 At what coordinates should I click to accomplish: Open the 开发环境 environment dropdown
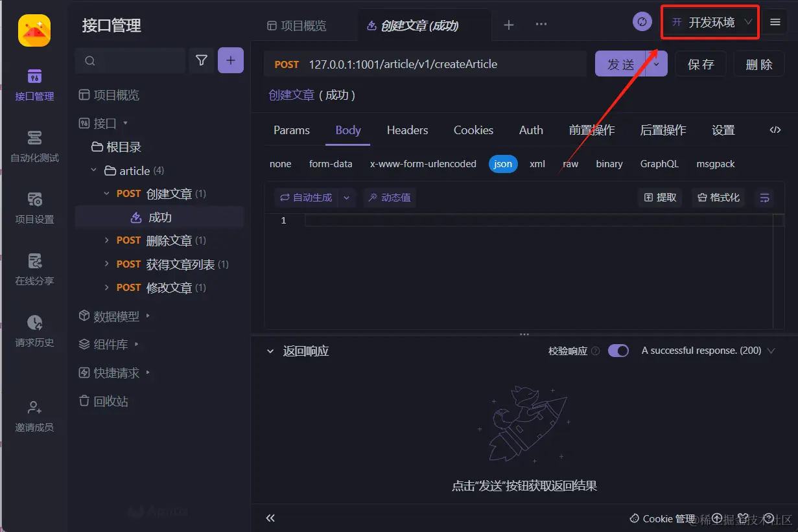coord(710,23)
